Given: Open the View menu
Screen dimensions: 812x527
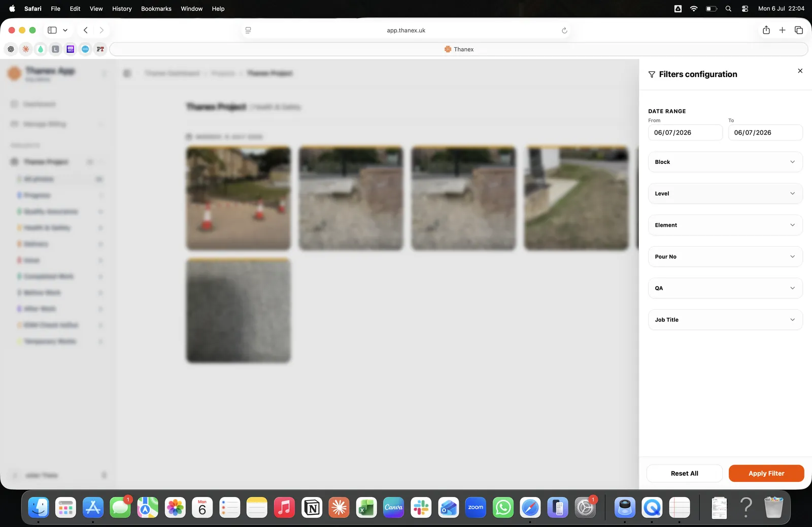Looking at the screenshot, I should (96, 9).
